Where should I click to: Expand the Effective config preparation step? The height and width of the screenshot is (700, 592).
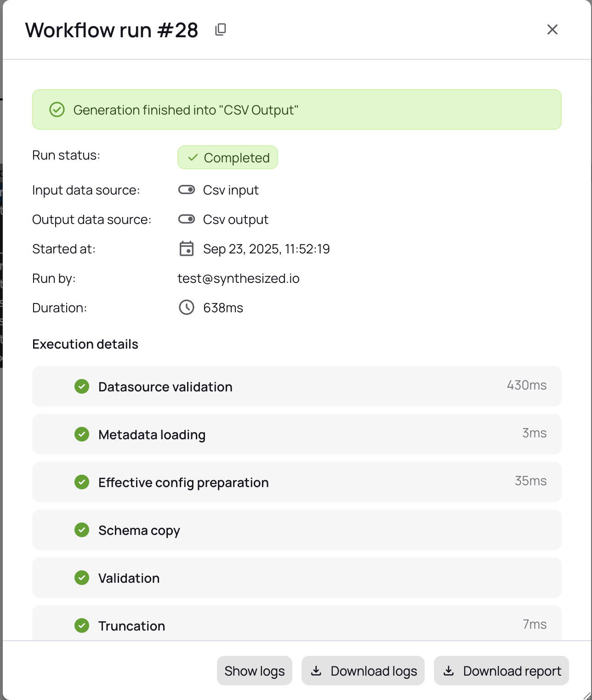pyautogui.click(x=296, y=482)
